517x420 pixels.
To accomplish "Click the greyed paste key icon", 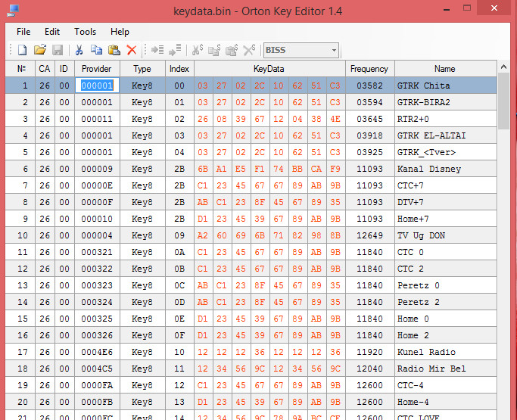I will [232, 50].
